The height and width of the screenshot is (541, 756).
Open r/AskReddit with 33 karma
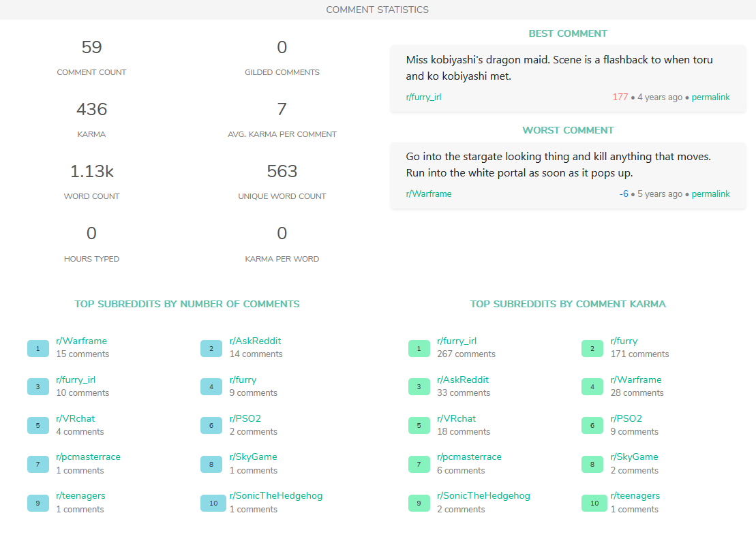coord(463,380)
